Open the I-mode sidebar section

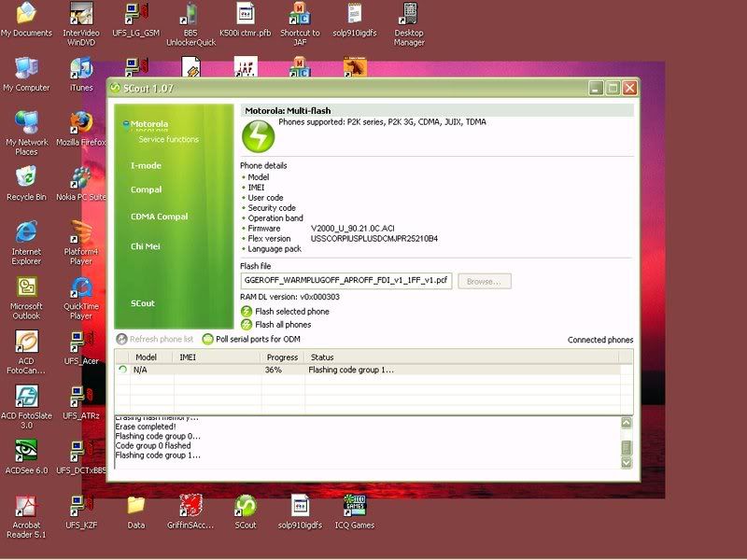point(146,166)
